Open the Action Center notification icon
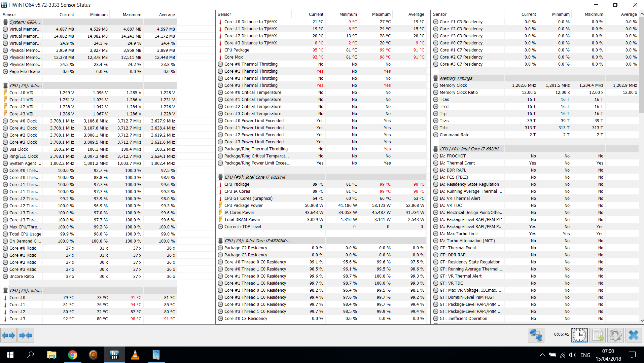The width and height of the screenshot is (644, 363). (632, 355)
